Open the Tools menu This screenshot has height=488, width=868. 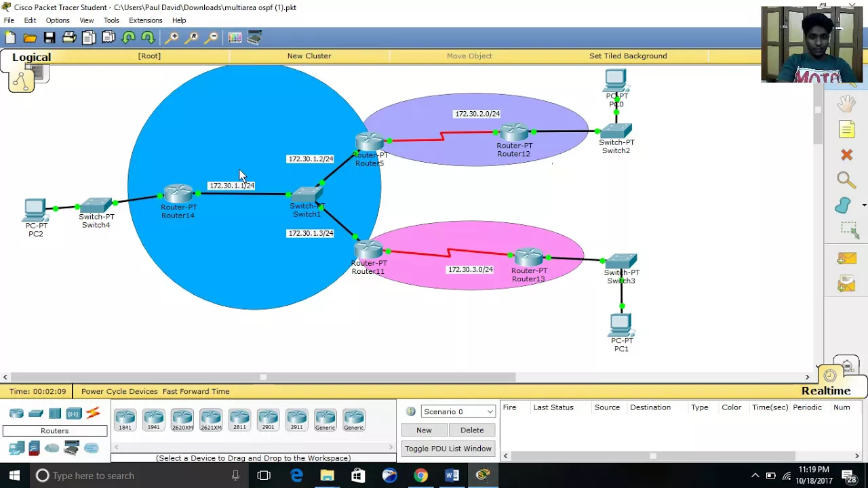(x=111, y=20)
